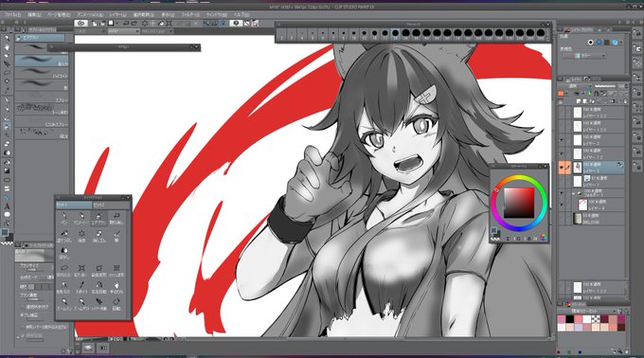644x358 pixels.
Task: Click the Undo arrow in command bar
Action: coord(126,24)
